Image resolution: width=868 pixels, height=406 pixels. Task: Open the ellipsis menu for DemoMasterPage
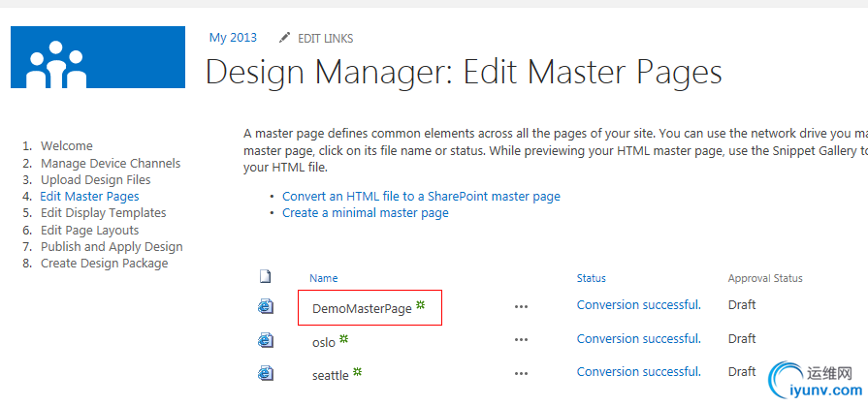(521, 306)
